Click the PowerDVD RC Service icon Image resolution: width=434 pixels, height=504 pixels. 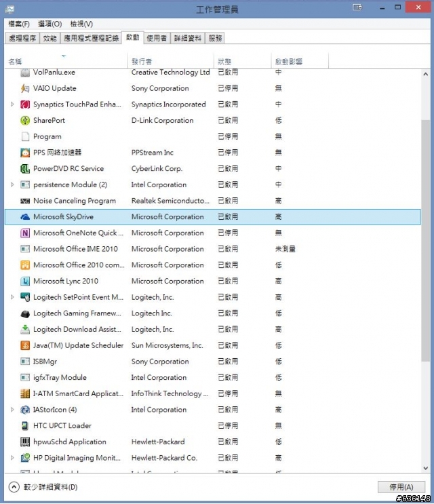click(25, 169)
